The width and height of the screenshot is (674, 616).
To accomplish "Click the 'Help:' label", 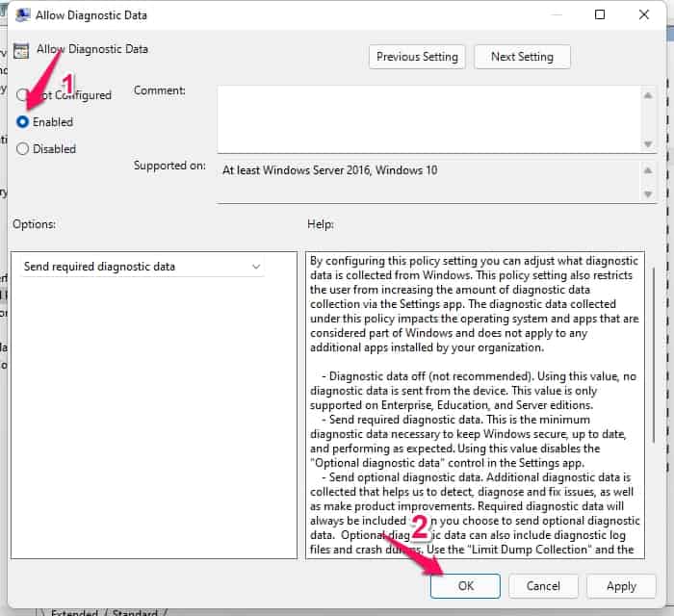I will click(x=321, y=224).
